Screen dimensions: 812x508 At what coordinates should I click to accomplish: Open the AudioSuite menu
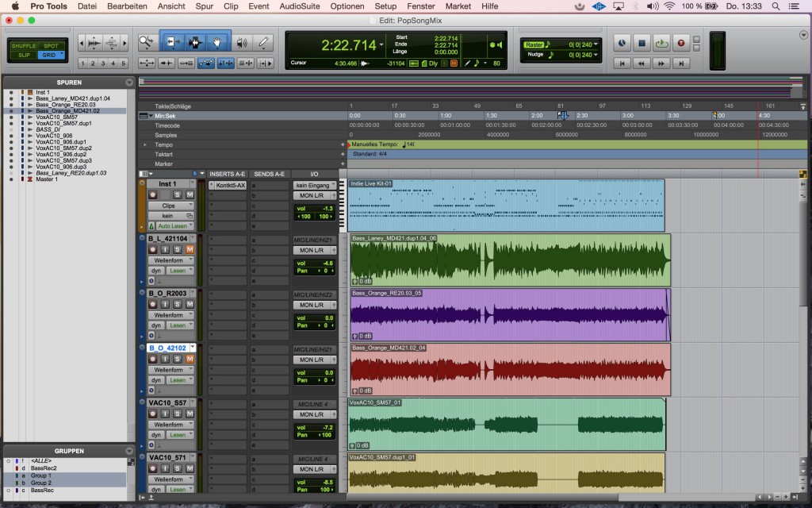pos(299,6)
